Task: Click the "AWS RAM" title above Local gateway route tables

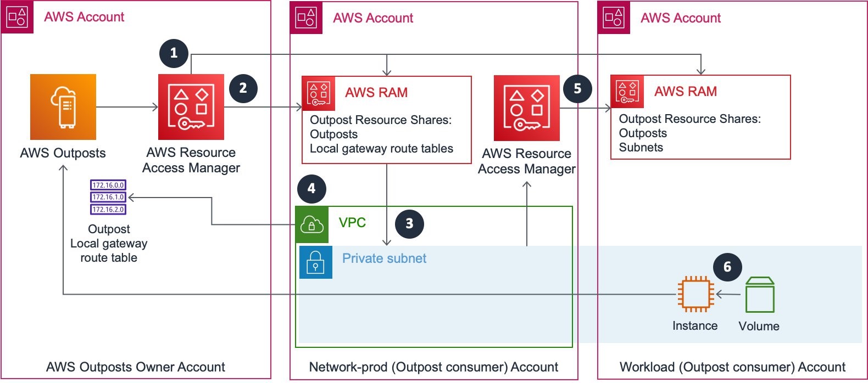Action: (376, 93)
